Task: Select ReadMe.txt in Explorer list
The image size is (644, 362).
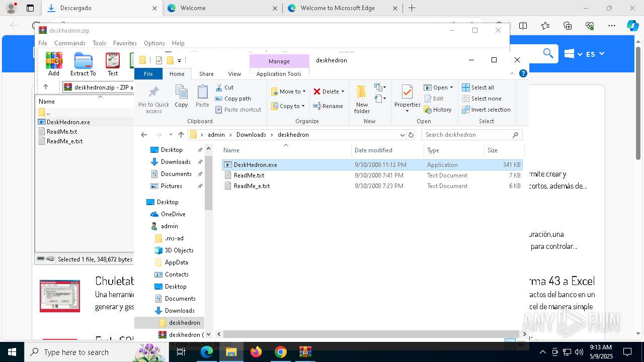Action: point(372,175)
